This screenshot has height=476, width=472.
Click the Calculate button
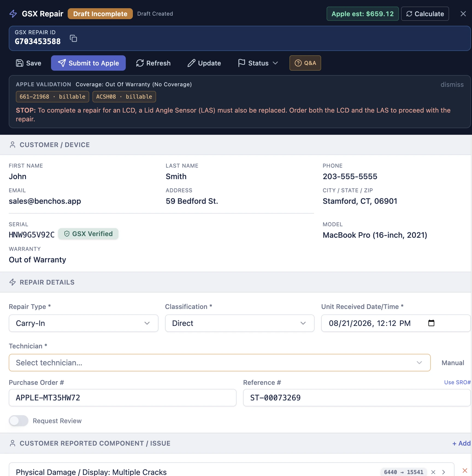click(425, 14)
